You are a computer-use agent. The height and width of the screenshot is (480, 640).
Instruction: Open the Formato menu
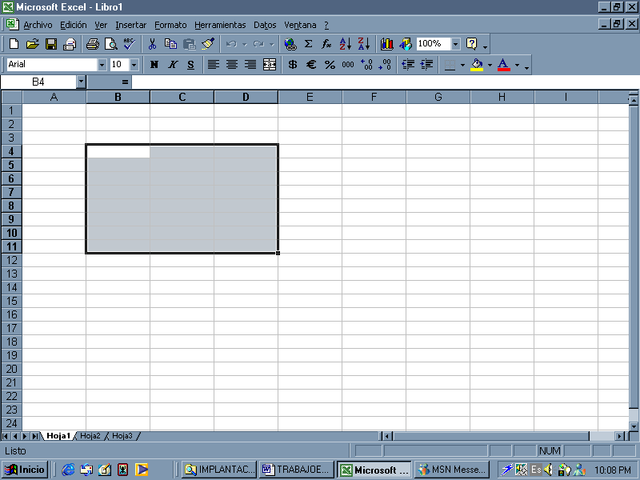point(170,25)
